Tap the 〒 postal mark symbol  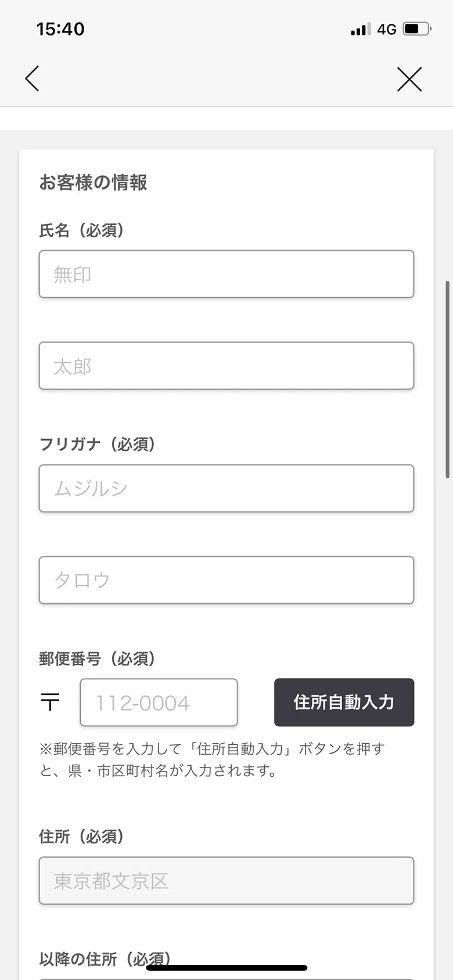[51, 702]
